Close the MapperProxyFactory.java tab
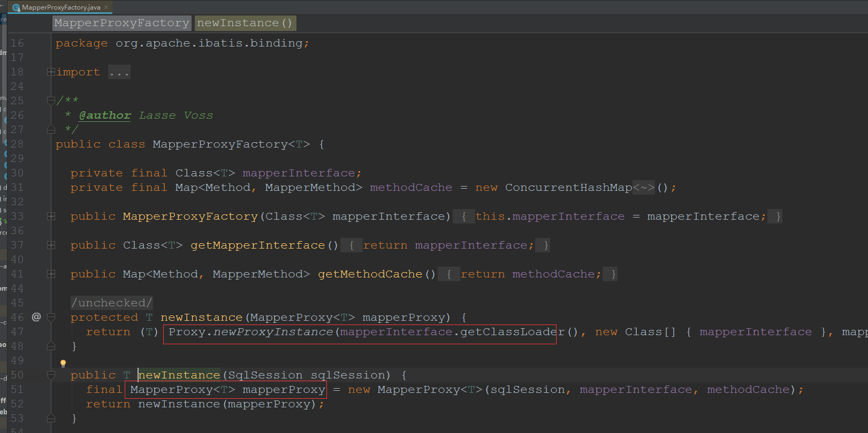 (x=106, y=7)
